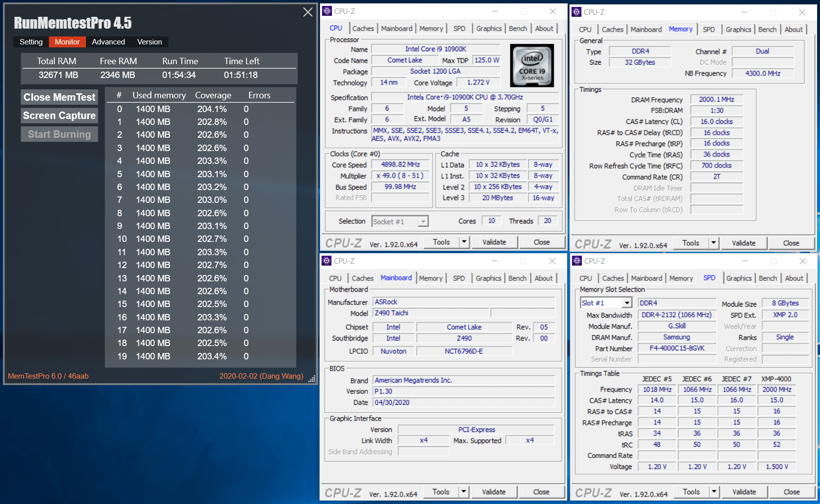Screen dimensions: 820x504
Task: Click MemTestPro 6.0 / 46aab footer text
Action: pos(48,376)
